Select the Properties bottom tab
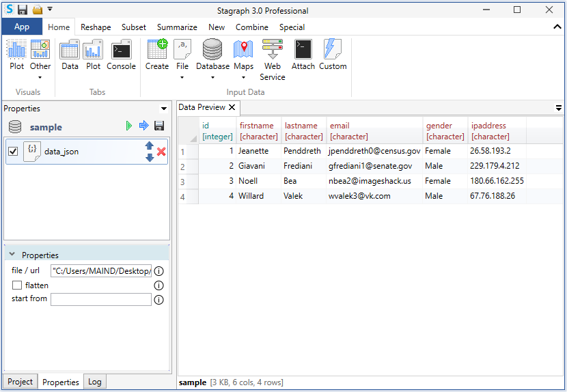Screen dimensions: 567x392 [x=60, y=382]
